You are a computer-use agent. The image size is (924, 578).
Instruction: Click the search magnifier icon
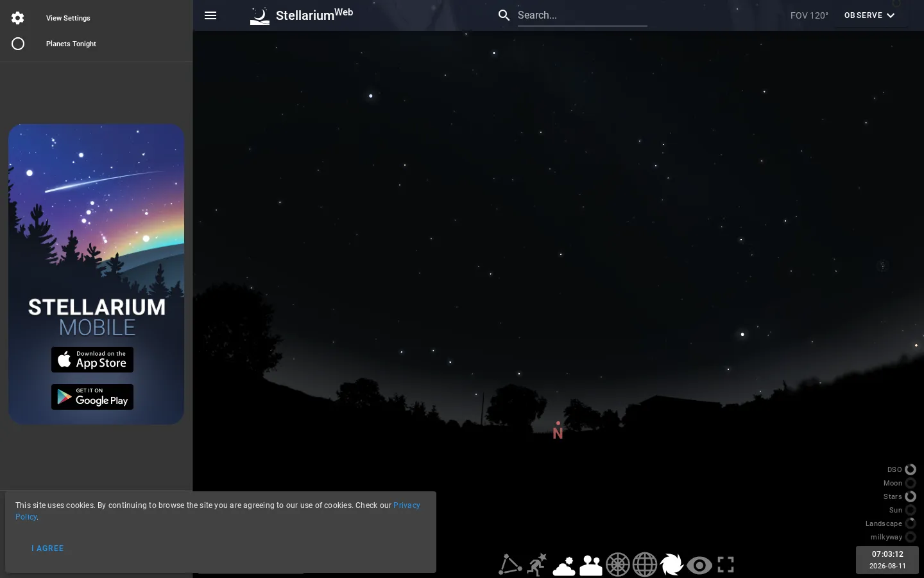click(504, 15)
